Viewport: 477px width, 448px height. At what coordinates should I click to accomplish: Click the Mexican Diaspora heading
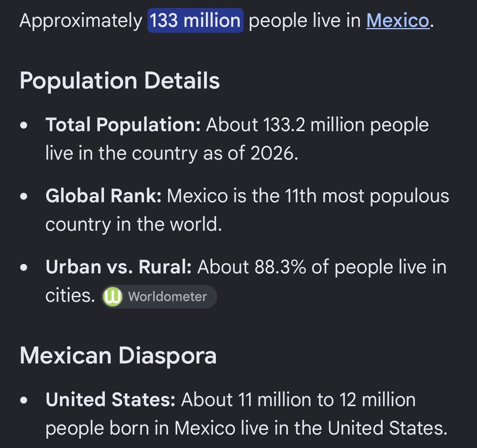tap(118, 355)
